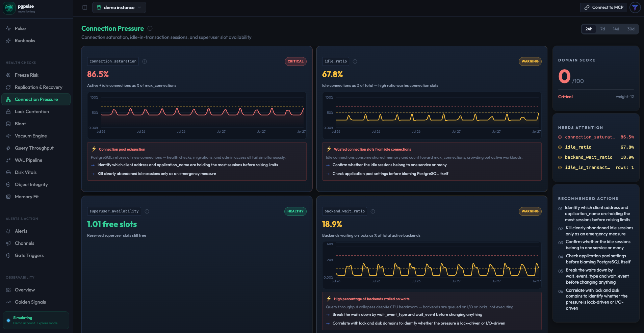Click the pgpulse logo icon

pos(9,8)
